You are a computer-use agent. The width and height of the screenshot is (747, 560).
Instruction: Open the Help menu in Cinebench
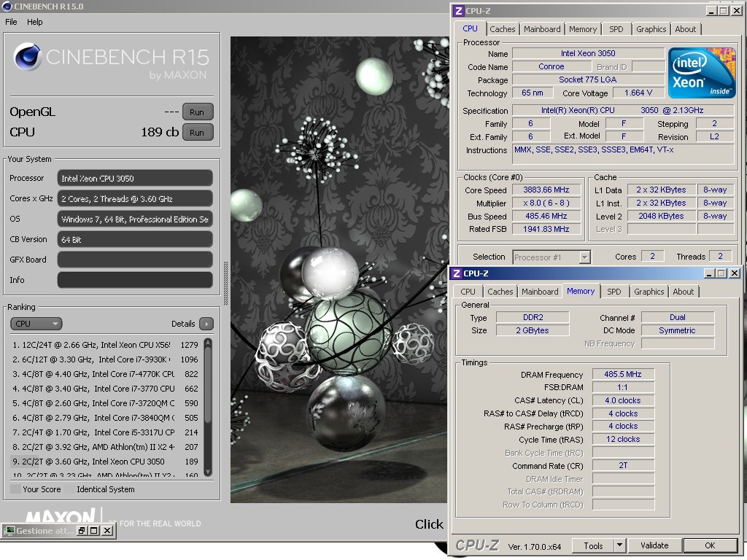tap(34, 22)
